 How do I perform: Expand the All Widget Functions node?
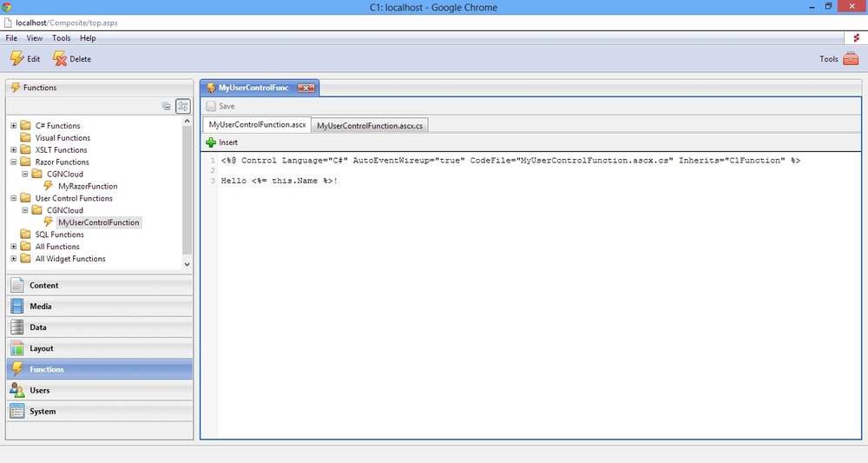click(14, 259)
